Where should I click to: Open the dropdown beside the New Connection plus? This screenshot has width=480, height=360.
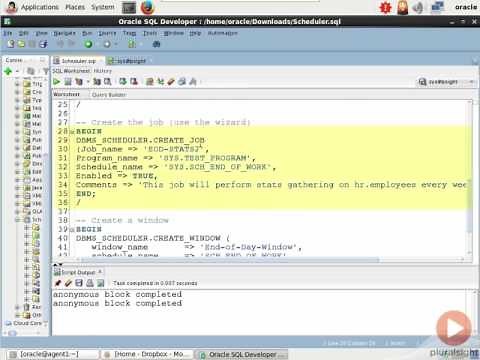17,71
